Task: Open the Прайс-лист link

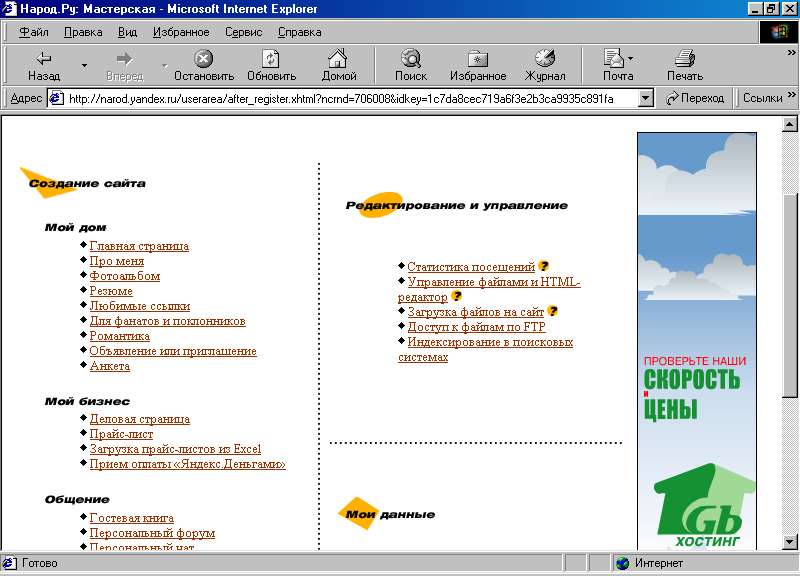Action: [x=121, y=434]
